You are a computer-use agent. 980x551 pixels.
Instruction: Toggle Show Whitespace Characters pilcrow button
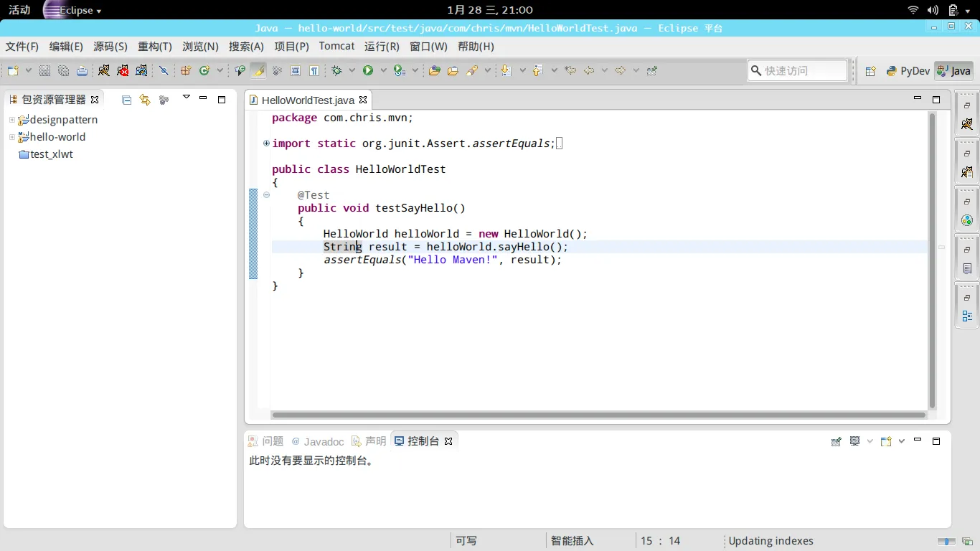click(314, 70)
